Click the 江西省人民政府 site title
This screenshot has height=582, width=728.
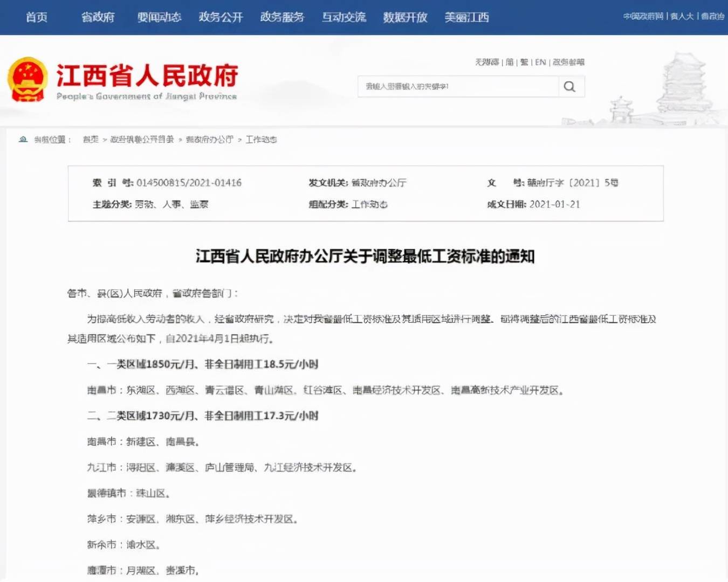pyautogui.click(x=147, y=75)
